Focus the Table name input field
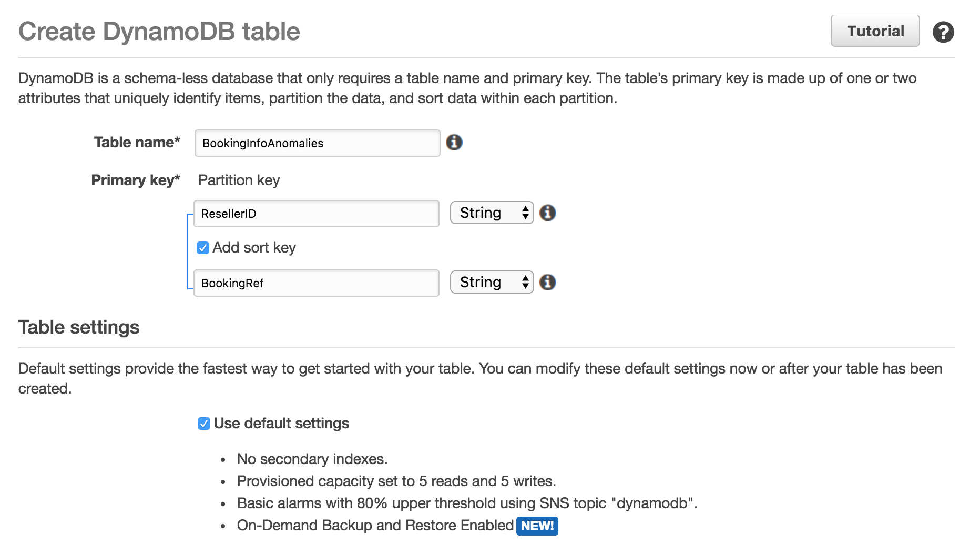The image size is (980, 544). [x=317, y=143]
